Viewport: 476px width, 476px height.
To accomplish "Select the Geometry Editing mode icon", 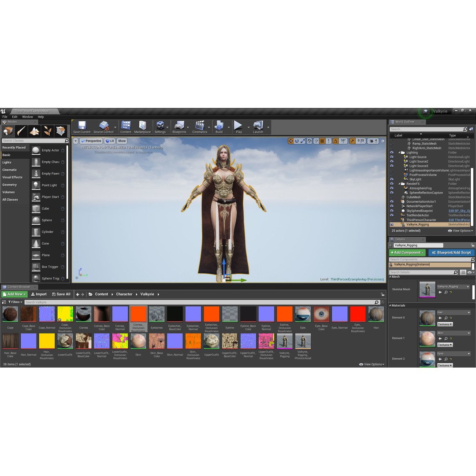I will click(x=60, y=131).
